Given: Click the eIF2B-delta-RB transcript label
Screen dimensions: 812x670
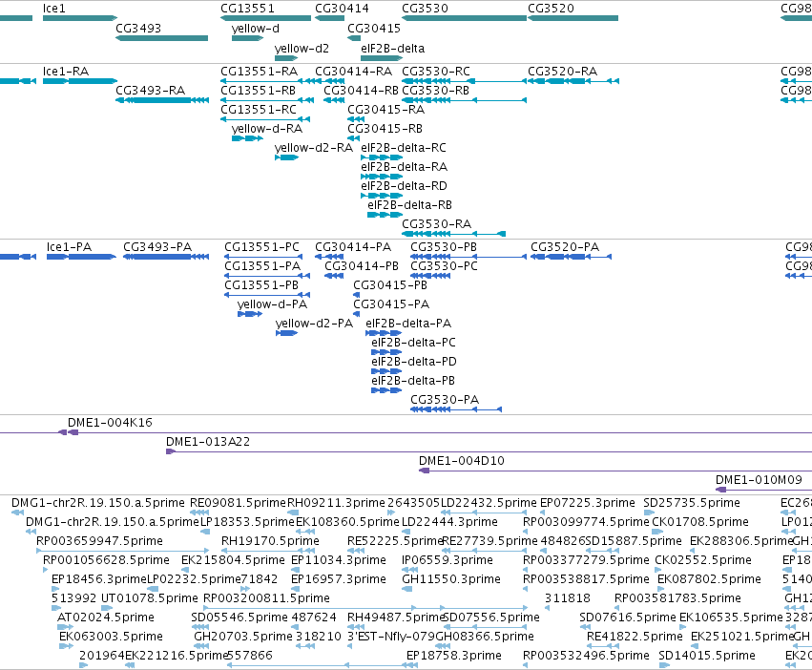Looking at the screenshot, I should pos(409,205).
